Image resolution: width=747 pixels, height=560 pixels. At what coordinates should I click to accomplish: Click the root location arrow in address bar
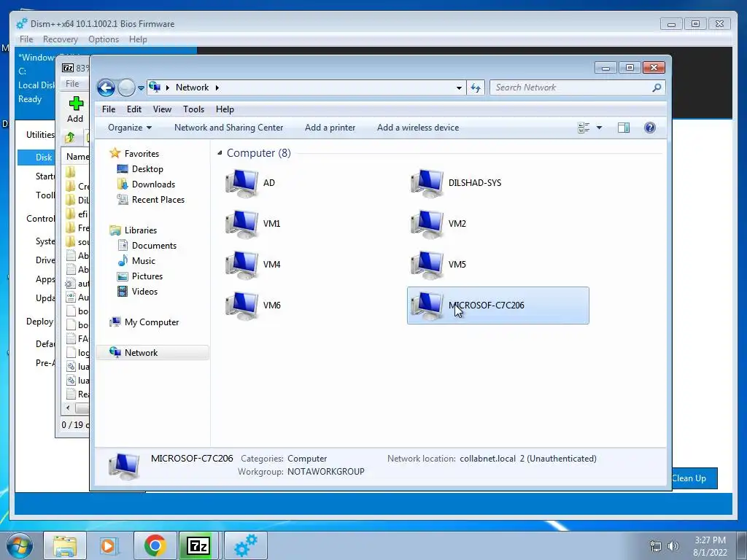pos(168,87)
